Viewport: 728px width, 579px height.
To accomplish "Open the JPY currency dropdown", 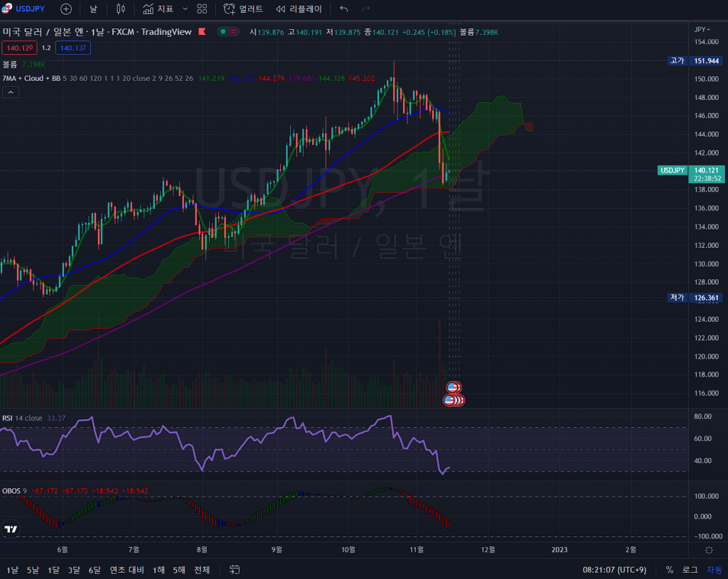I will tap(702, 29).
